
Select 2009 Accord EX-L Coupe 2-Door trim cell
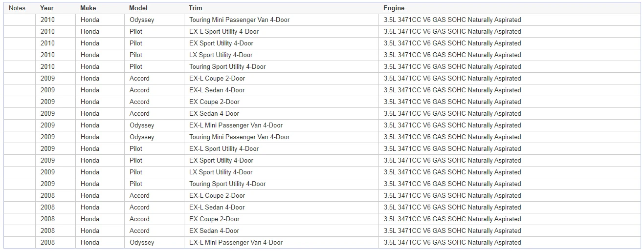pos(217,79)
